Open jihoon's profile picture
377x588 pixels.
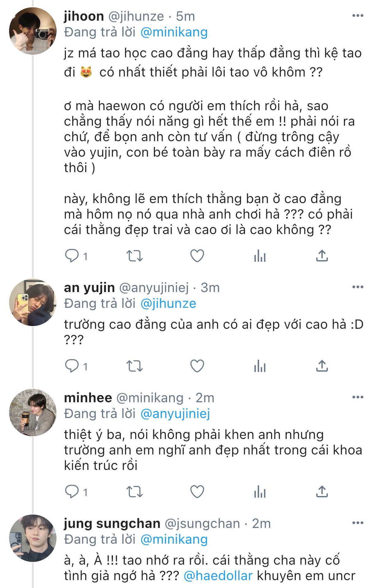(33, 31)
